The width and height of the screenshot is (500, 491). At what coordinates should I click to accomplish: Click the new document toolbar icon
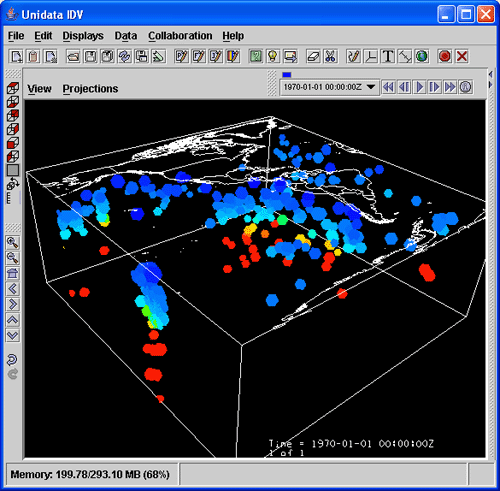(x=16, y=56)
